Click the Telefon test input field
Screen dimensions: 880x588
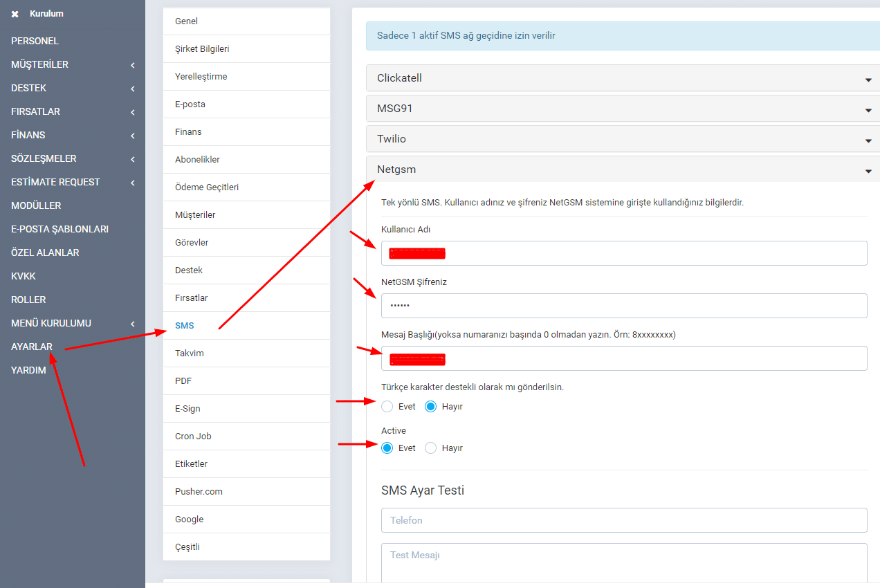pos(623,520)
